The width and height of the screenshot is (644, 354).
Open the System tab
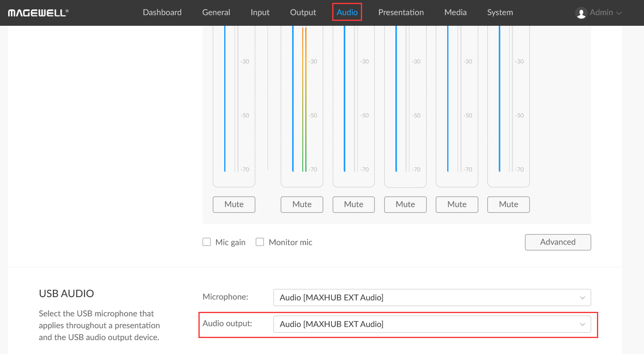(500, 12)
